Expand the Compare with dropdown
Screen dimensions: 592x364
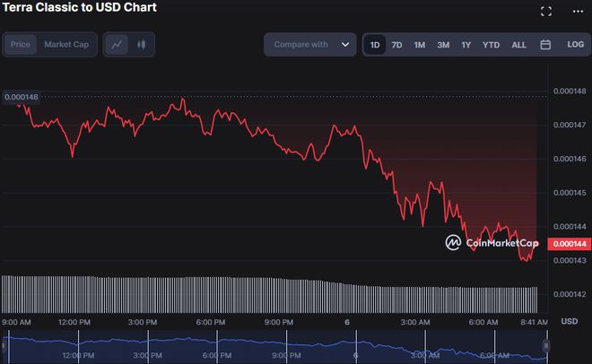click(x=309, y=45)
